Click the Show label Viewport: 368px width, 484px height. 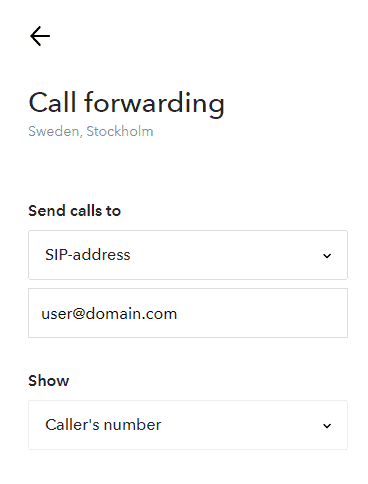click(49, 381)
